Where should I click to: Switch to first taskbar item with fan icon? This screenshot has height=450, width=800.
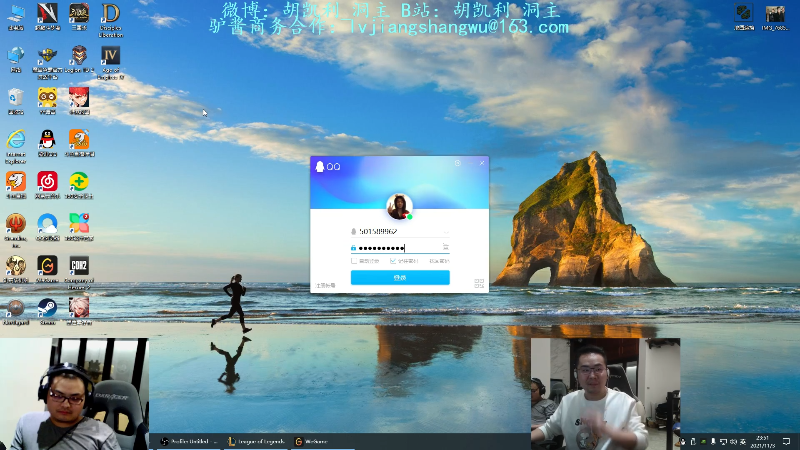[188, 441]
